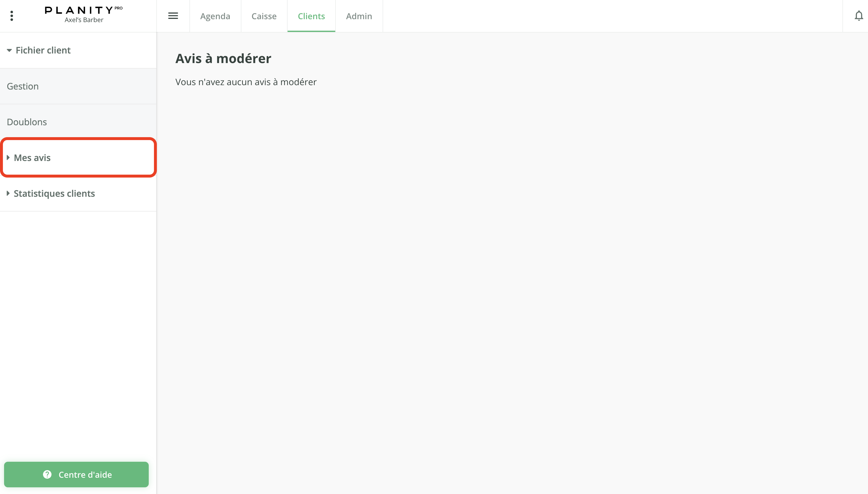Viewport: 868px width, 494px height.
Task: Click the Centre d'aide button
Action: (x=85, y=474)
